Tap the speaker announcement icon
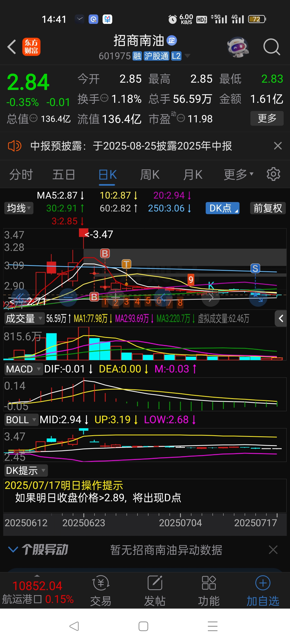This screenshot has width=290, height=644. (x=15, y=146)
